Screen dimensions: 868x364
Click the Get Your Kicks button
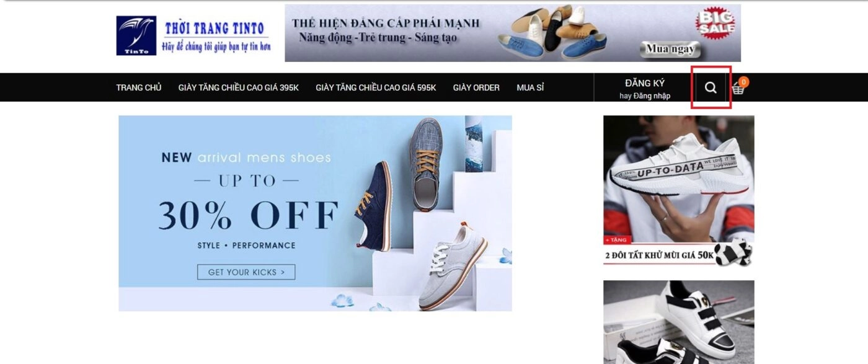coord(246,272)
